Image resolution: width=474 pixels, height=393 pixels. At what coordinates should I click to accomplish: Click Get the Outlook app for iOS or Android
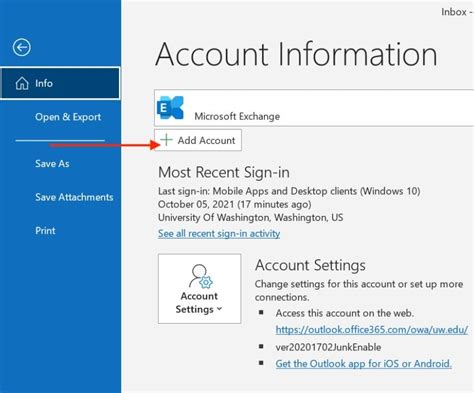(364, 363)
